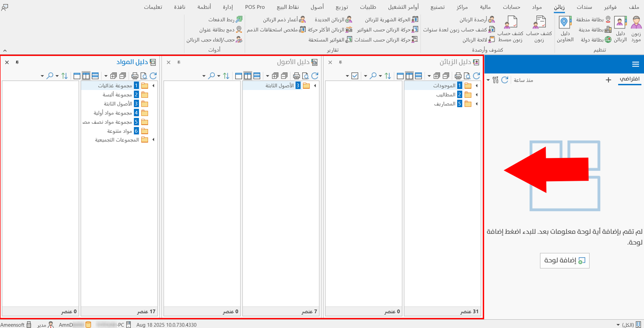644x328 pixels.
Task: Expand the المطاليب tree node
Action: click(x=477, y=95)
